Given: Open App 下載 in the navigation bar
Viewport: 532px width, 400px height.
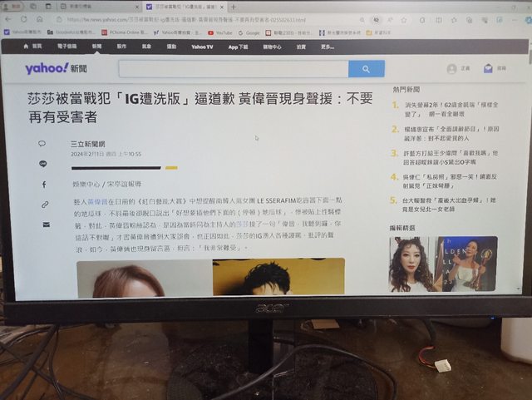Looking at the screenshot, I should point(239,47).
